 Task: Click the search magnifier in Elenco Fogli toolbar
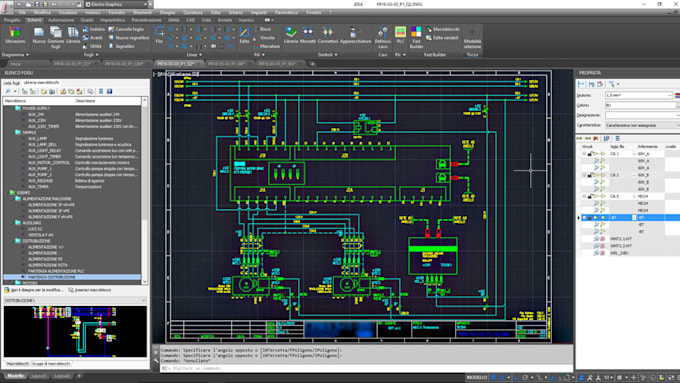(x=8, y=92)
